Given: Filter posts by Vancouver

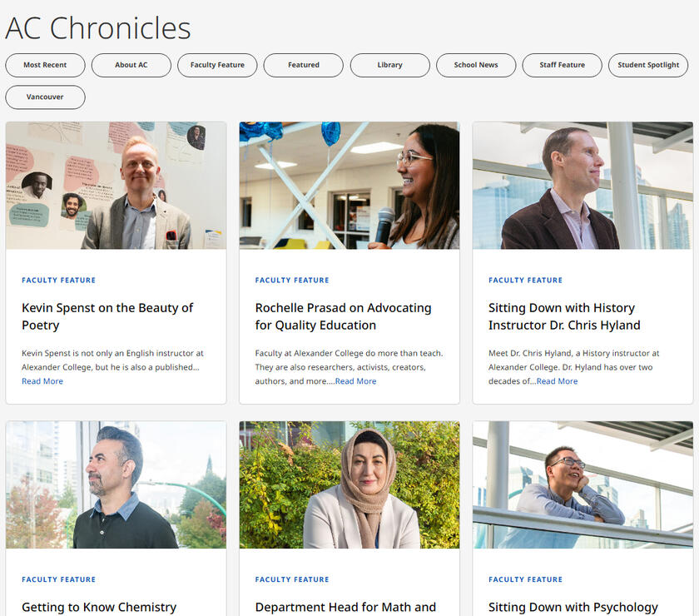Looking at the screenshot, I should tap(45, 97).
